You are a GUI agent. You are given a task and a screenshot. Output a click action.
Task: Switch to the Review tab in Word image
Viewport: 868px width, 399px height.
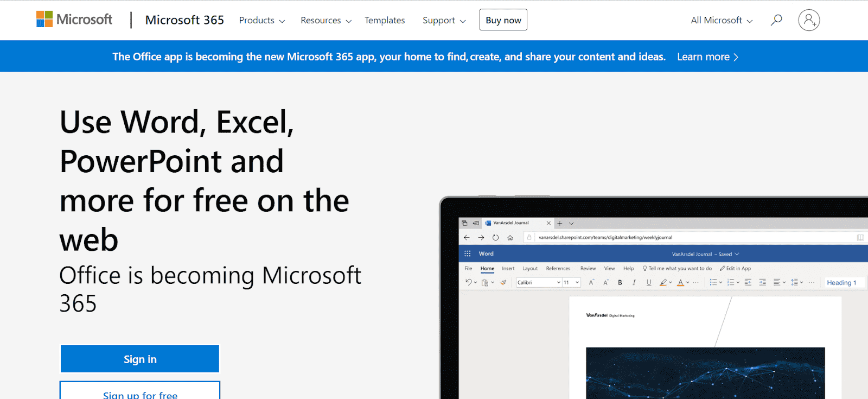tap(588, 268)
